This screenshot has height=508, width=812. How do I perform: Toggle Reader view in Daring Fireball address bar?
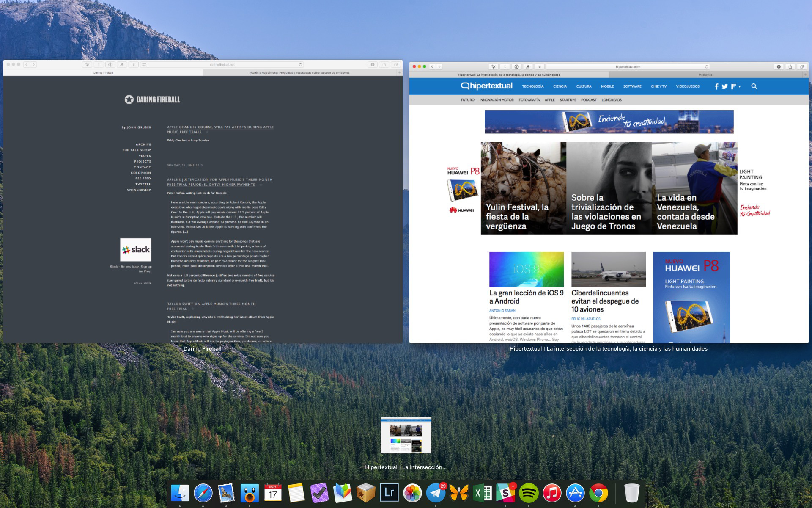coord(144,65)
